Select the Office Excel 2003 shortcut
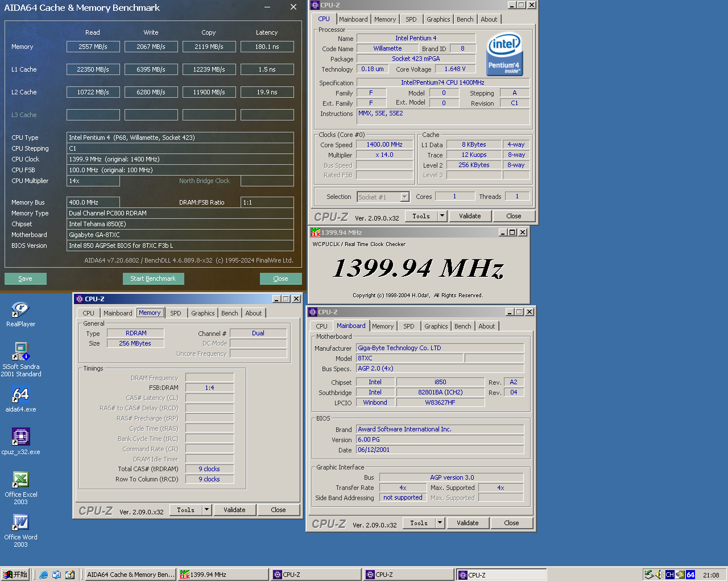The width and height of the screenshot is (728, 582). click(x=20, y=488)
